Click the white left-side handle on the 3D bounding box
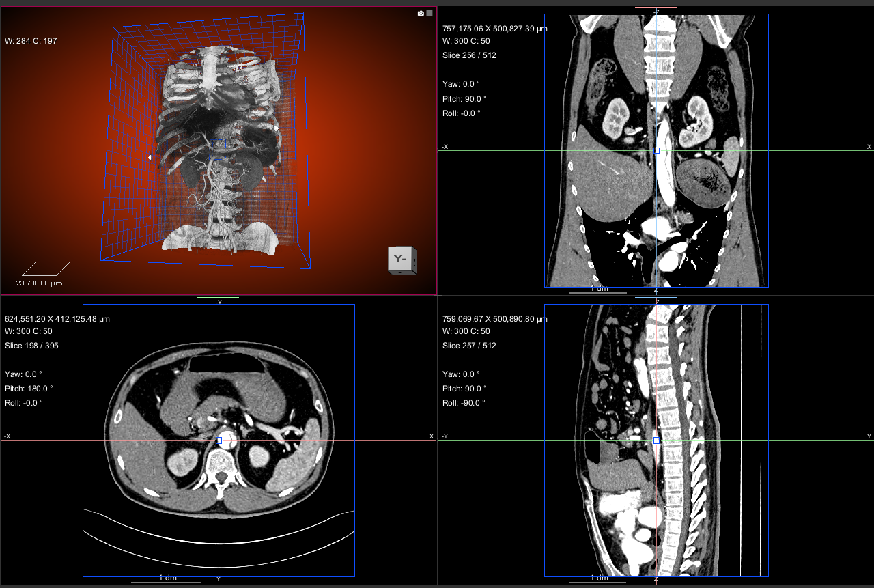This screenshot has width=874, height=588. pos(150,158)
